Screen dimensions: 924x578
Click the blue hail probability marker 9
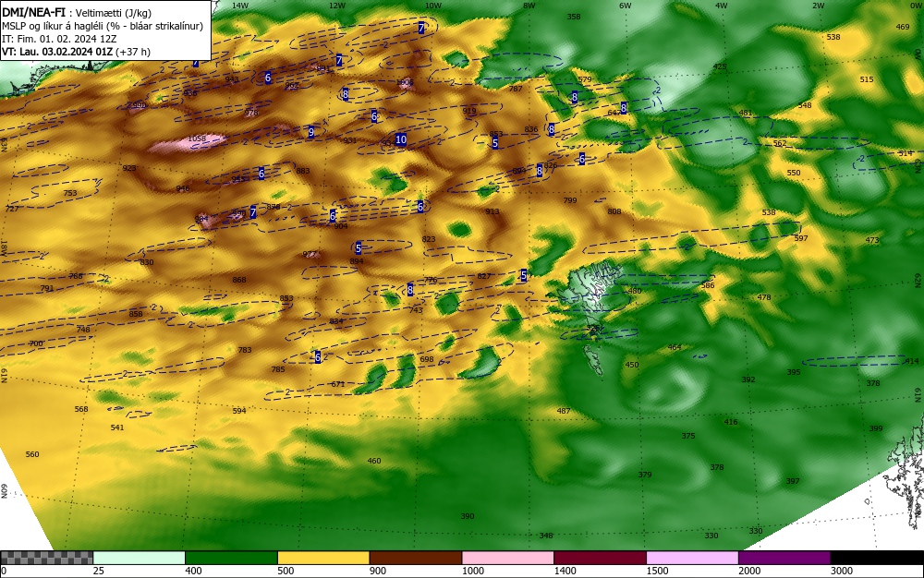point(311,132)
